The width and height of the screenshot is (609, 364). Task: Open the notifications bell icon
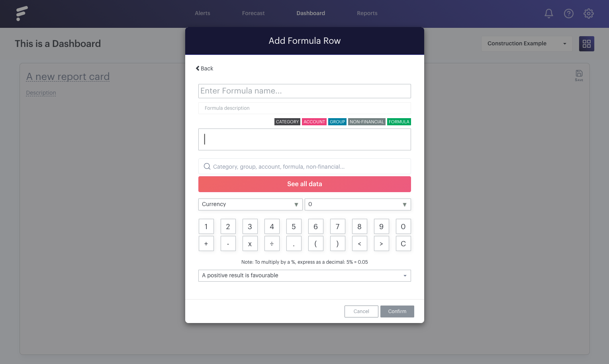pos(548,14)
